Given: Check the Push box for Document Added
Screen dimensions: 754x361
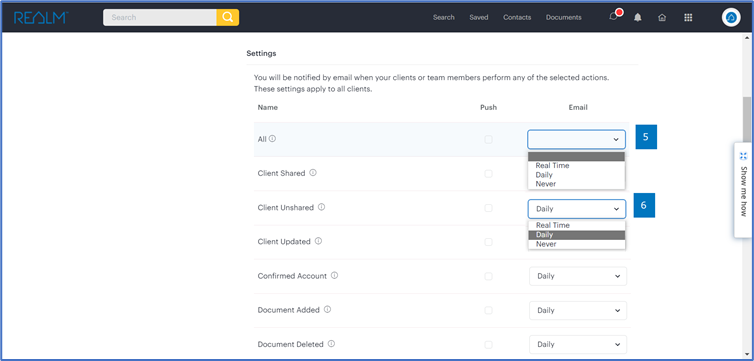Looking at the screenshot, I should coord(489,311).
